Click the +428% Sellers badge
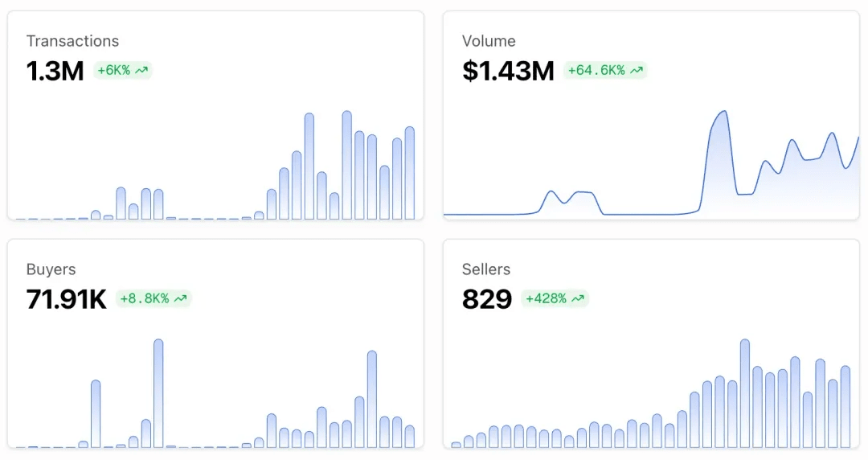 coord(555,298)
